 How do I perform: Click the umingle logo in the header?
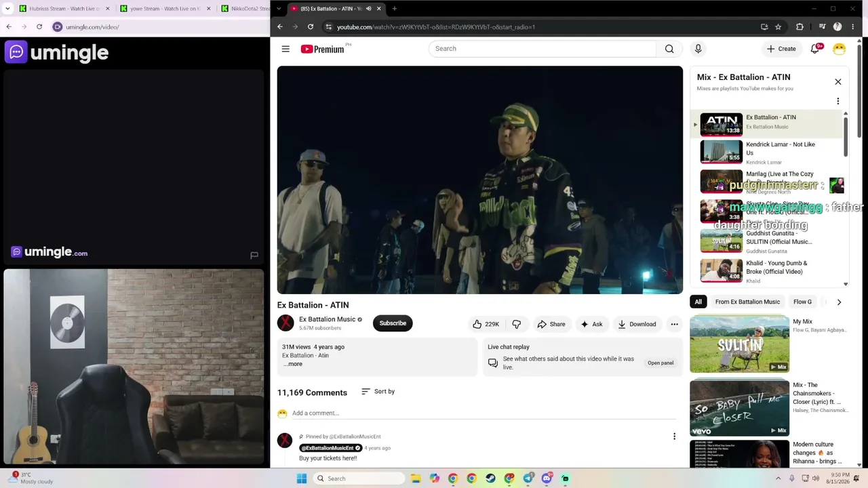[57, 52]
